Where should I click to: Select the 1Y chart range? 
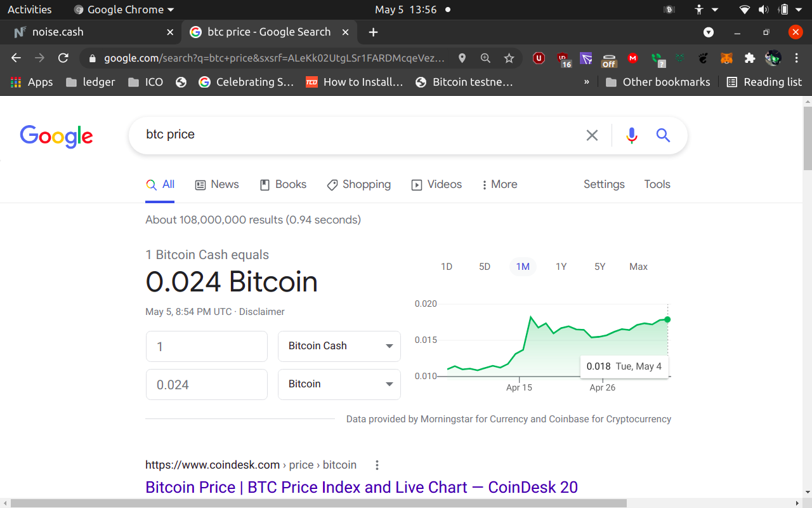click(561, 267)
